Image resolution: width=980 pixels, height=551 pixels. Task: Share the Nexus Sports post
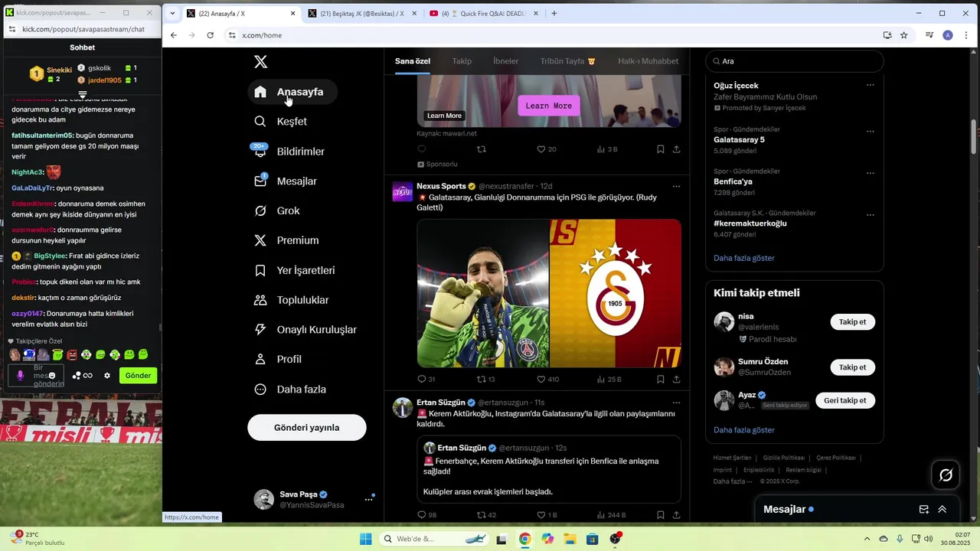[676, 379]
